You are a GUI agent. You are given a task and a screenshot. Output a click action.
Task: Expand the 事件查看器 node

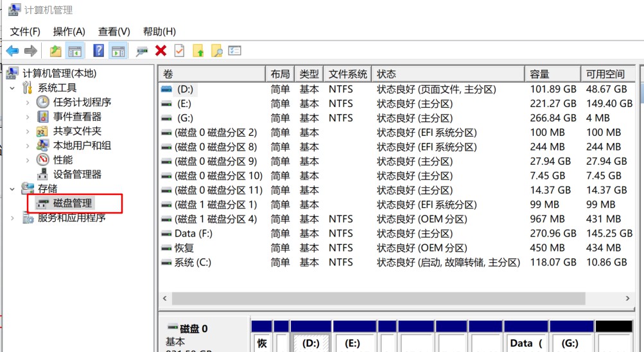pyautogui.click(x=28, y=117)
